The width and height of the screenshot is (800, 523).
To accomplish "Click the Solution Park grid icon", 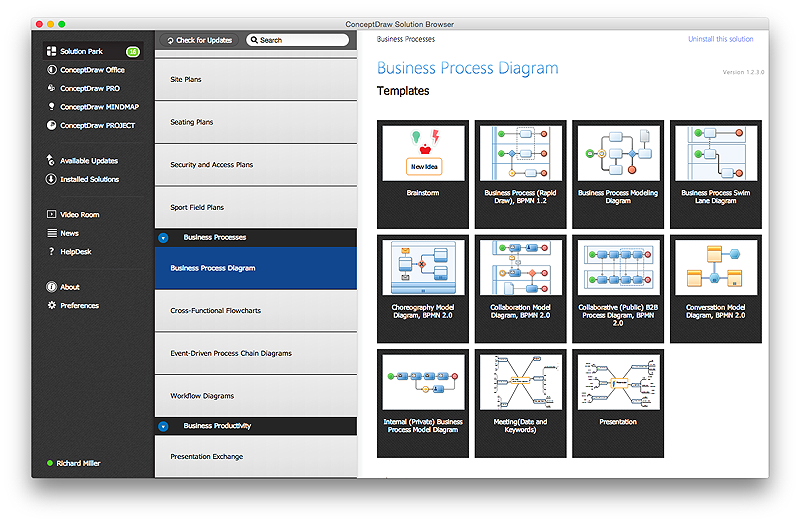I will [x=51, y=51].
